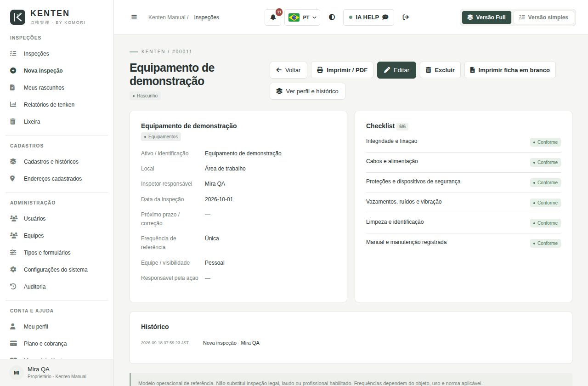Screen dimensions: 588x386
Task: Click the Kenten logo icon
Action: pos(18,17)
